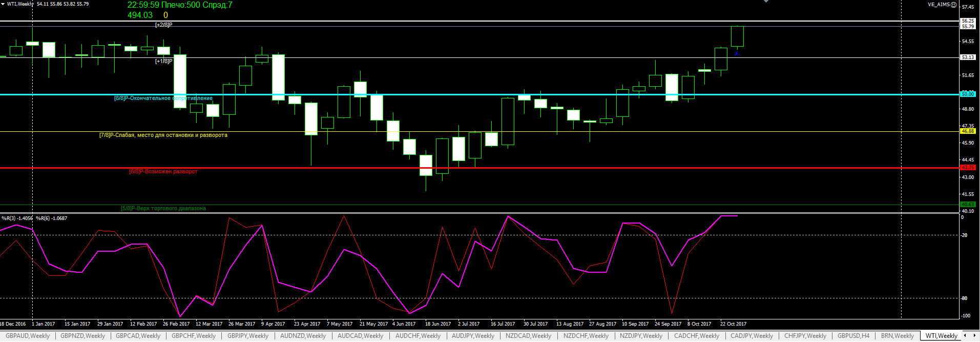Click the %R(3) -1.4056 indicator label

(17, 218)
